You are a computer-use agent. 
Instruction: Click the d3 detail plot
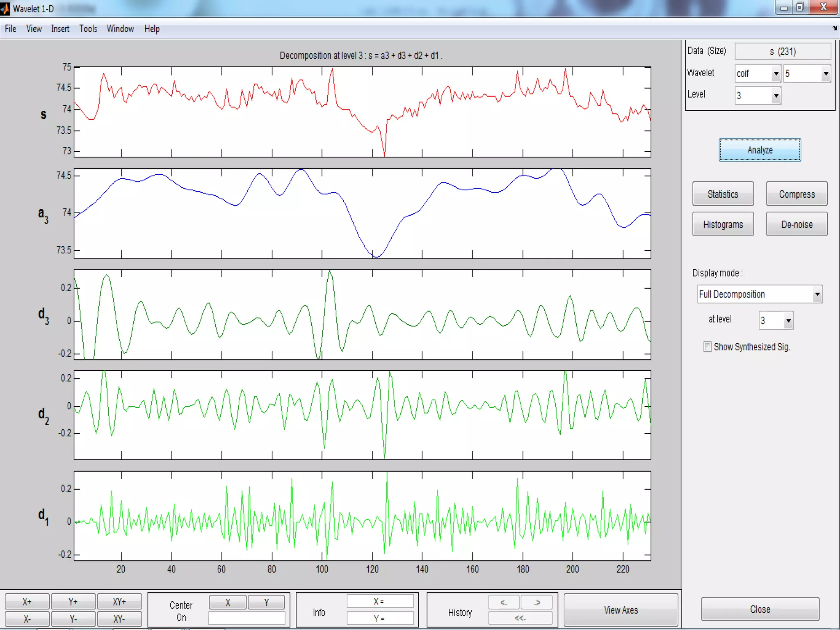pyautogui.click(x=362, y=315)
